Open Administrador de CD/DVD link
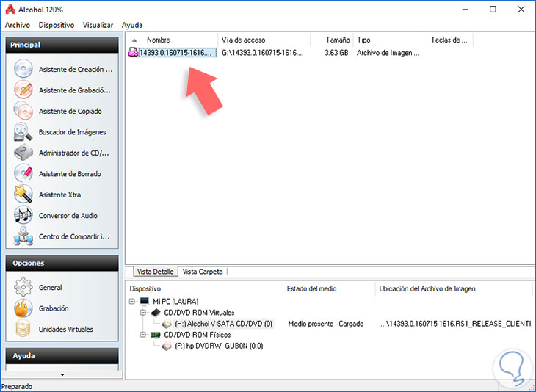 point(74,153)
